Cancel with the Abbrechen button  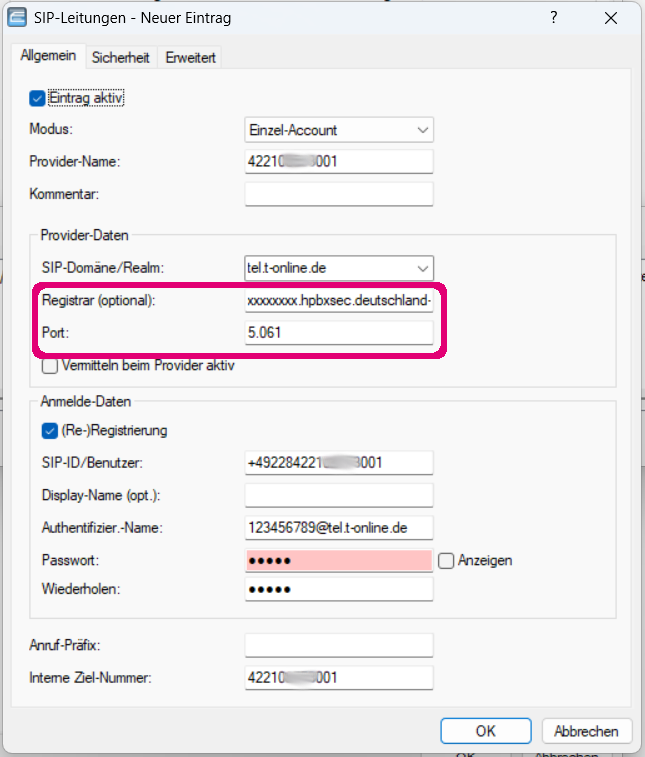[x=587, y=731]
